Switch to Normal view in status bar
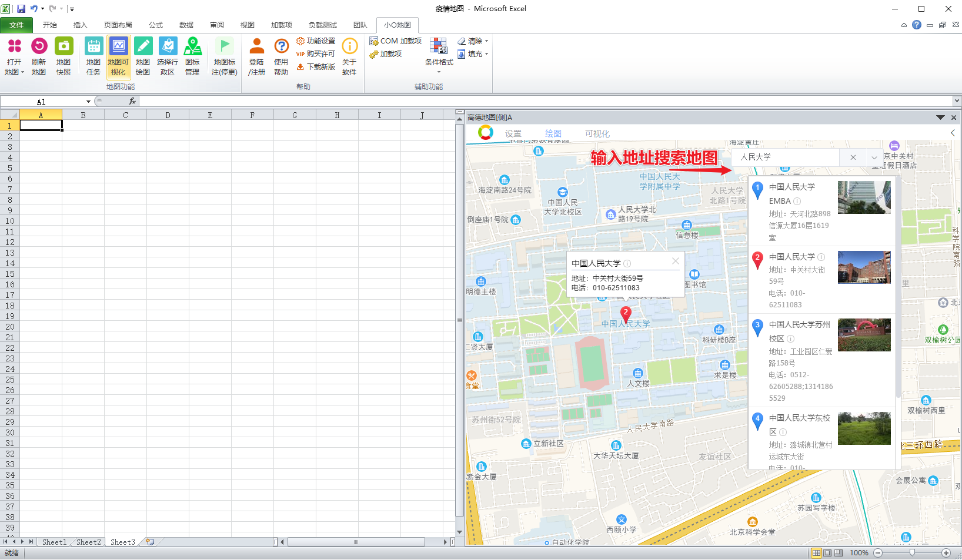Screen dimensions: 962x560 click(x=816, y=553)
